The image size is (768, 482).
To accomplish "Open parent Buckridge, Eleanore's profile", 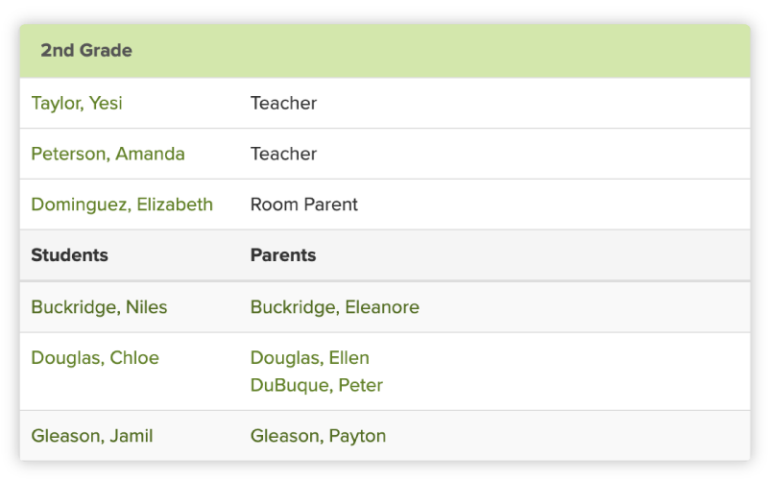I will point(334,307).
